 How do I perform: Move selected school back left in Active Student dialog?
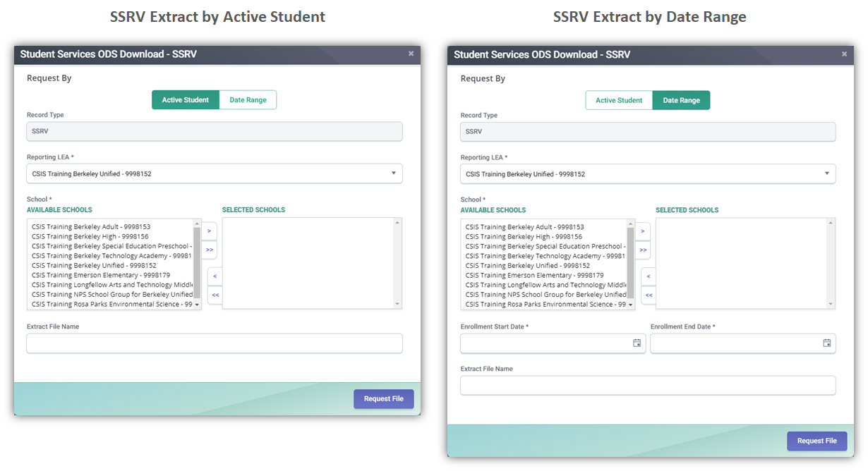pos(215,276)
